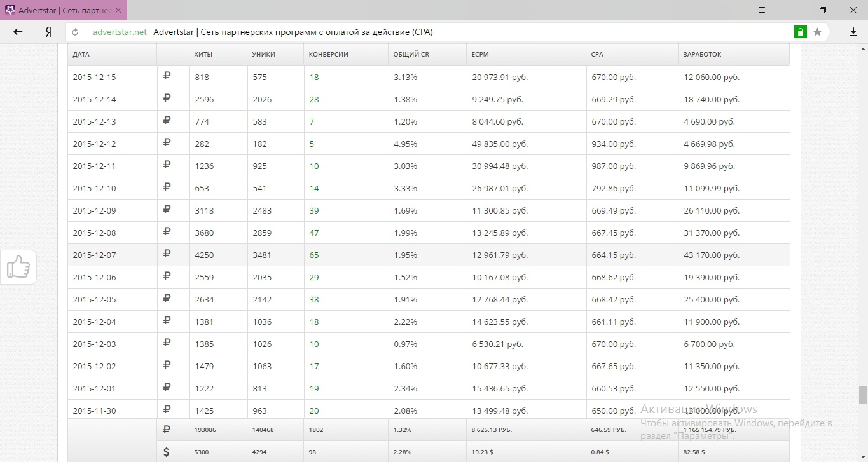Click the page's vertical scrollbar thumb
Image resolution: width=868 pixels, height=462 pixels.
click(863, 395)
